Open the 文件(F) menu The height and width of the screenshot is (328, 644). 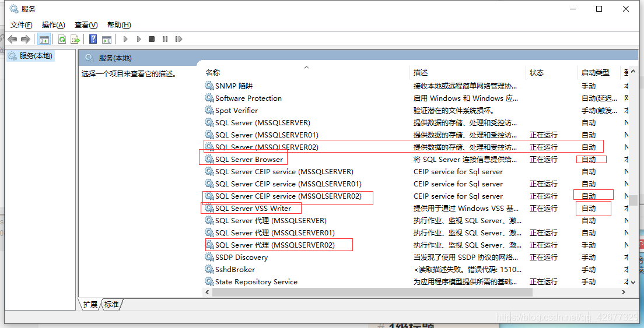pyautogui.click(x=22, y=25)
